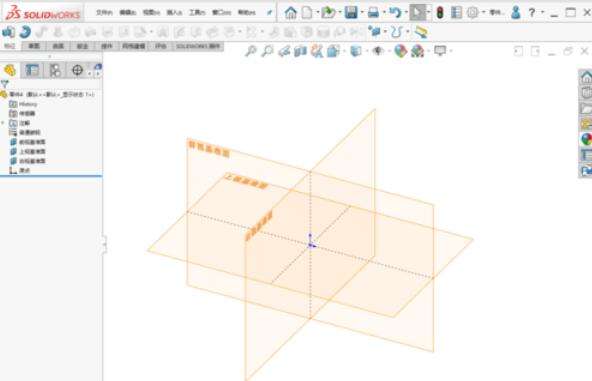The width and height of the screenshot is (592, 381).
Task: Open the Window menu
Action: coord(222,12)
